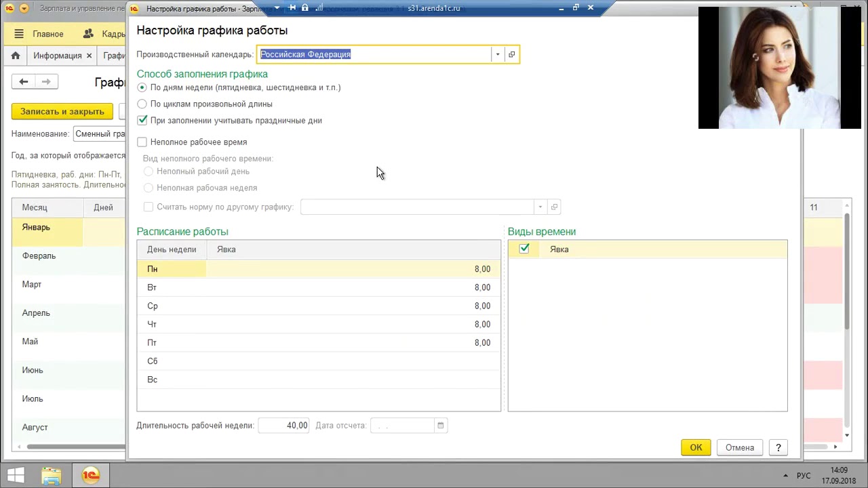This screenshot has height=488, width=868.
Task: Show hidden tray icons arrow
Action: 785,475
